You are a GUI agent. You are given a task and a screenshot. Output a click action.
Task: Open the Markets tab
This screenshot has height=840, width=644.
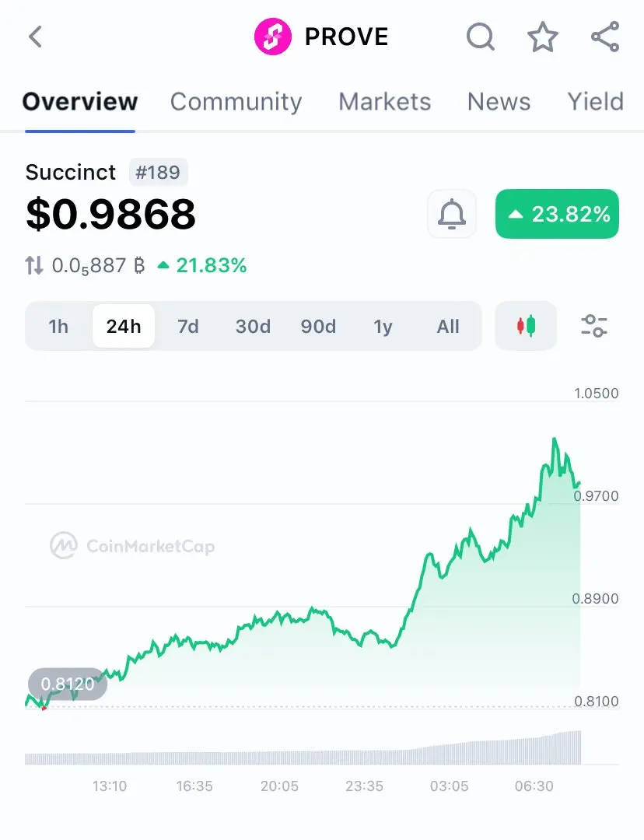[x=384, y=102]
